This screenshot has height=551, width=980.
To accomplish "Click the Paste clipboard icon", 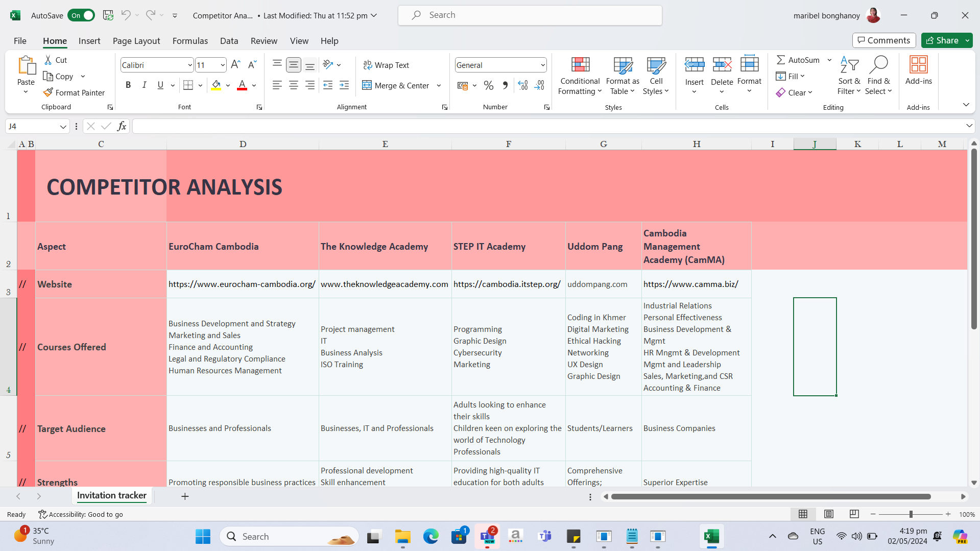I will 26,66.
